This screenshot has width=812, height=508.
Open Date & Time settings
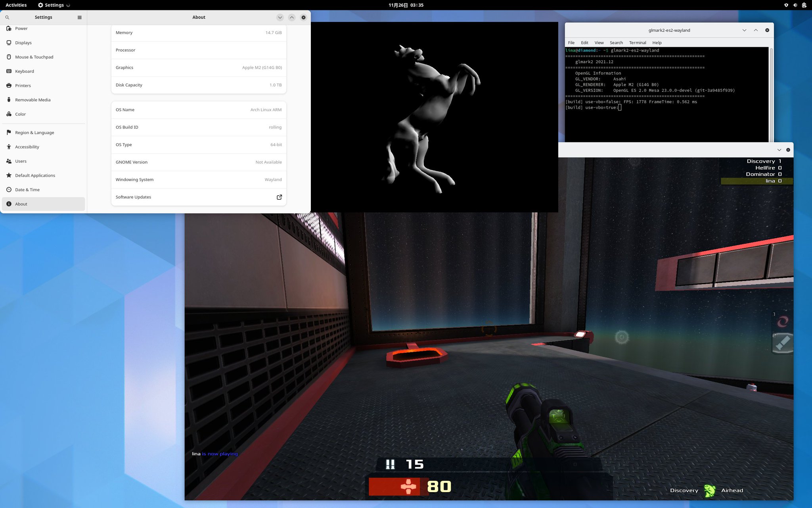(27, 190)
